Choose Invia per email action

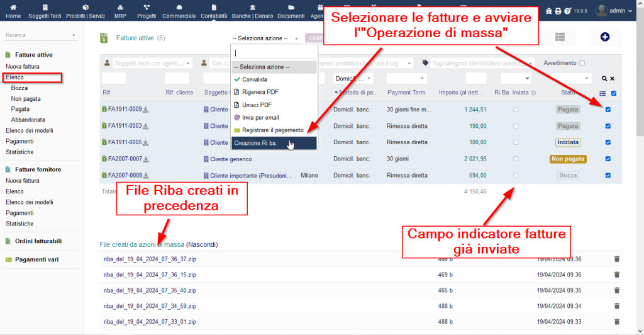(x=274, y=118)
